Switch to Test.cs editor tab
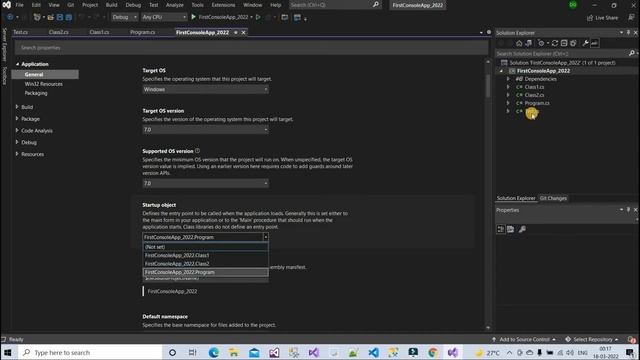Viewport: 640px width, 360px height. [x=20, y=32]
